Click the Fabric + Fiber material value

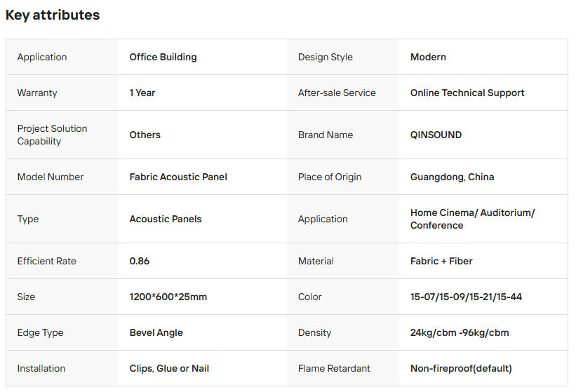441,261
